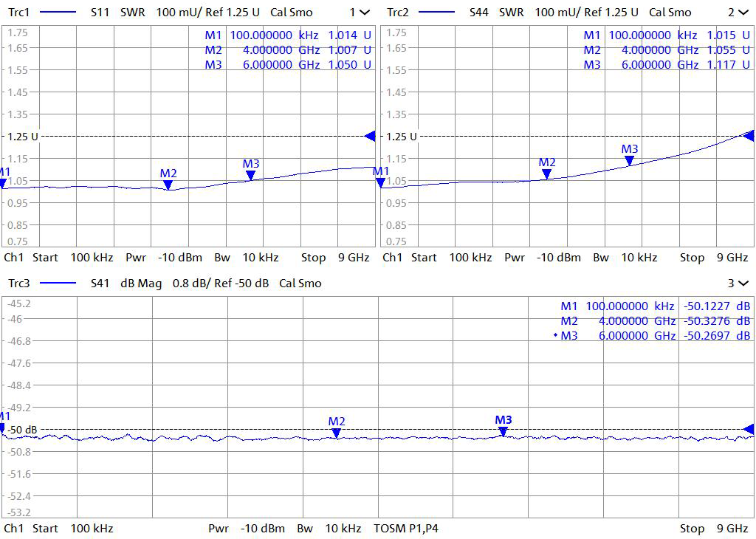Screen dimensions: 756x539
Task: Click the -50 dB reference arrow in S41 diagram
Action: 749,429
